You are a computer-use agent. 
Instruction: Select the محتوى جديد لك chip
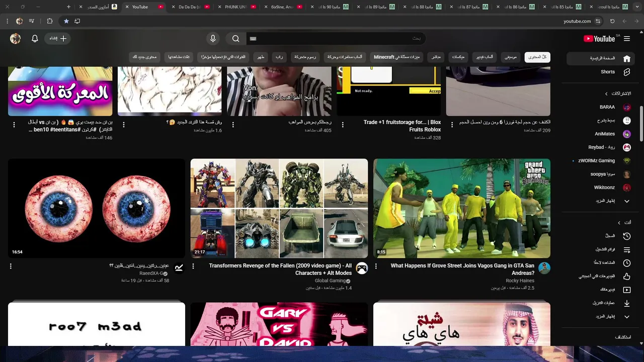pyautogui.click(x=144, y=57)
